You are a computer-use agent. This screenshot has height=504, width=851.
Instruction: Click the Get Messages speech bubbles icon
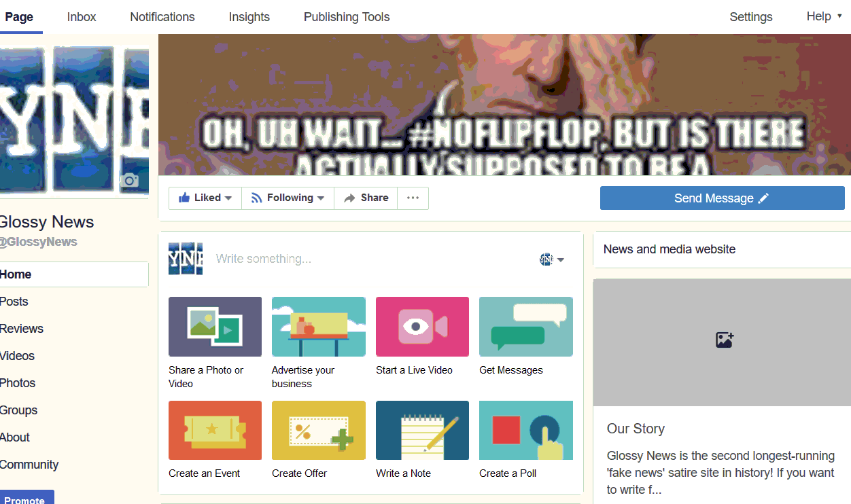tap(526, 327)
